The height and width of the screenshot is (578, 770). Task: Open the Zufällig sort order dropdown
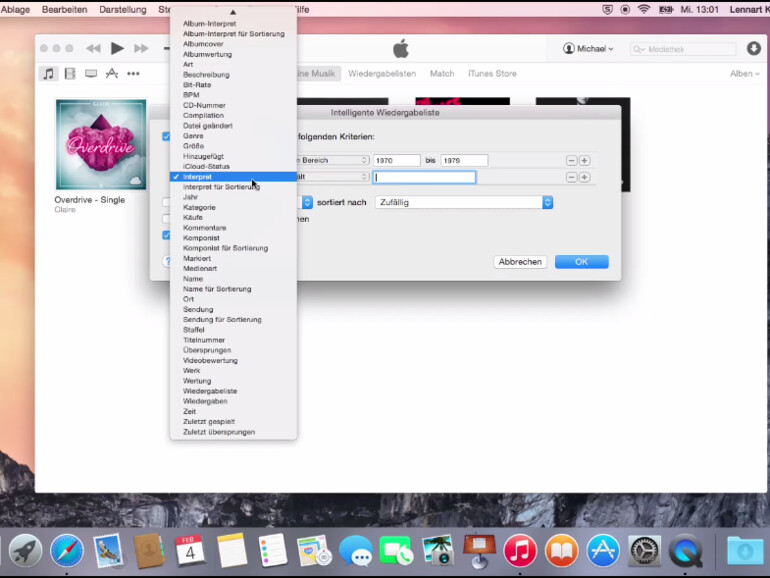[464, 202]
